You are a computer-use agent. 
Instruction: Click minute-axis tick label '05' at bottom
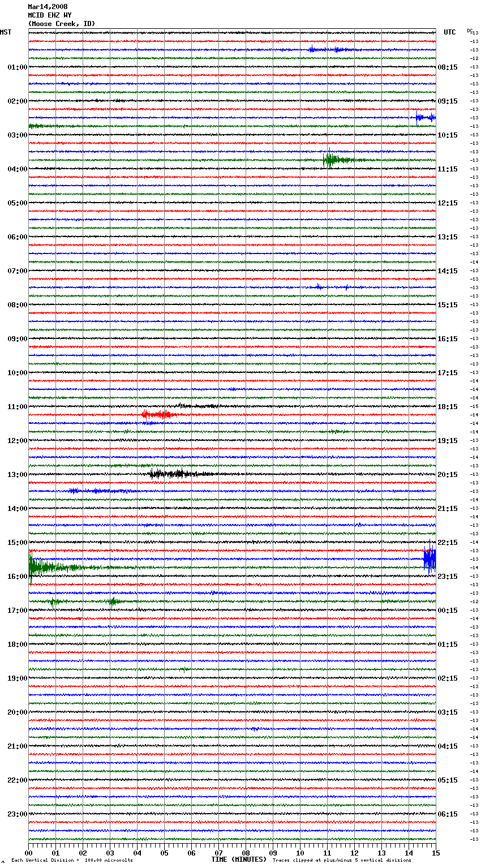click(x=164, y=853)
